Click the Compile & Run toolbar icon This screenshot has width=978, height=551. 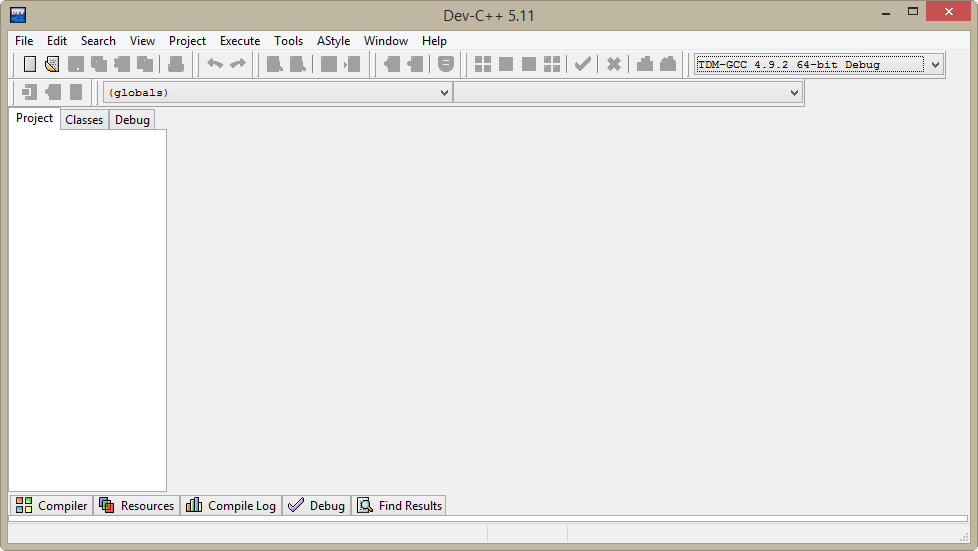(x=529, y=64)
